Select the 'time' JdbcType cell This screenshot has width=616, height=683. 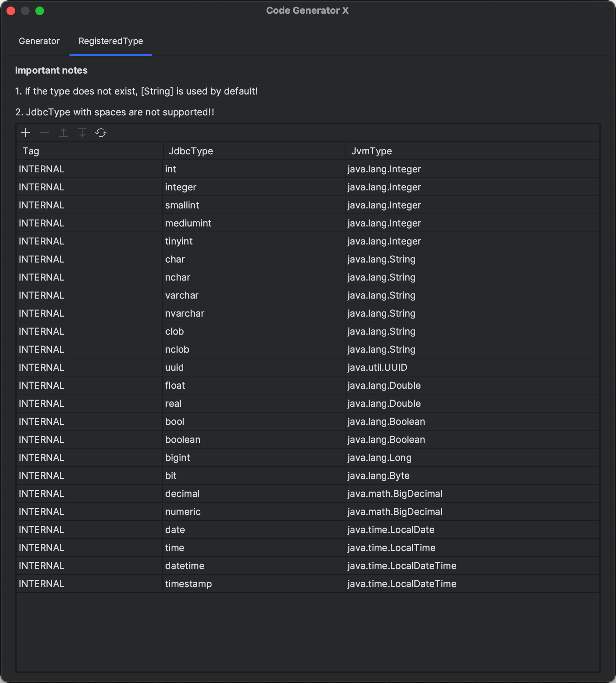click(254, 548)
